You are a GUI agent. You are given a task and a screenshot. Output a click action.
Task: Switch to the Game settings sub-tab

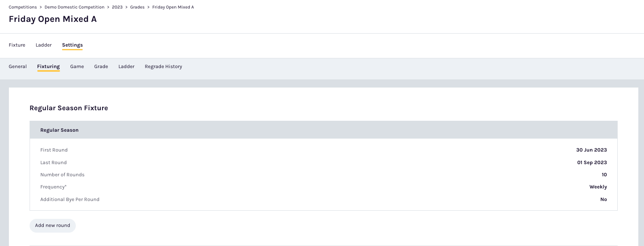[x=77, y=66]
